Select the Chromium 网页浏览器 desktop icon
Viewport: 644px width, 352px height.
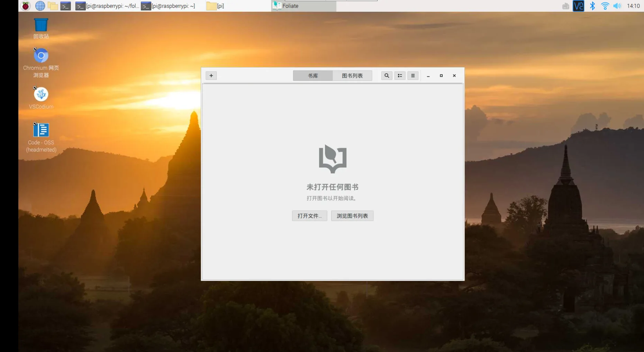(41, 63)
